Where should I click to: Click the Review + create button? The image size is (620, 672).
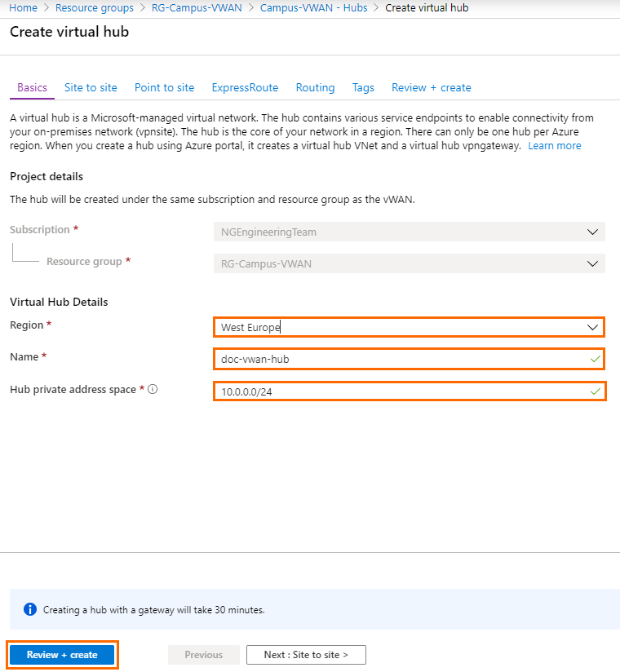pos(61,654)
